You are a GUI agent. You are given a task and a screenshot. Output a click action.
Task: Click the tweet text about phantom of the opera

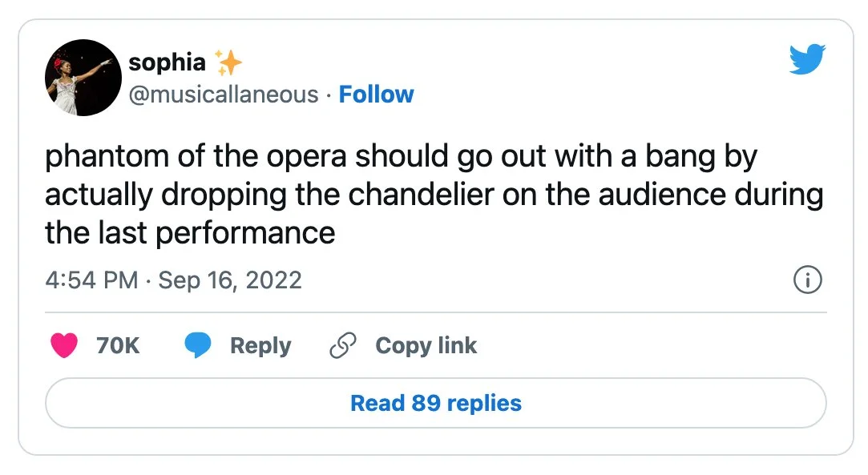[x=434, y=195]
